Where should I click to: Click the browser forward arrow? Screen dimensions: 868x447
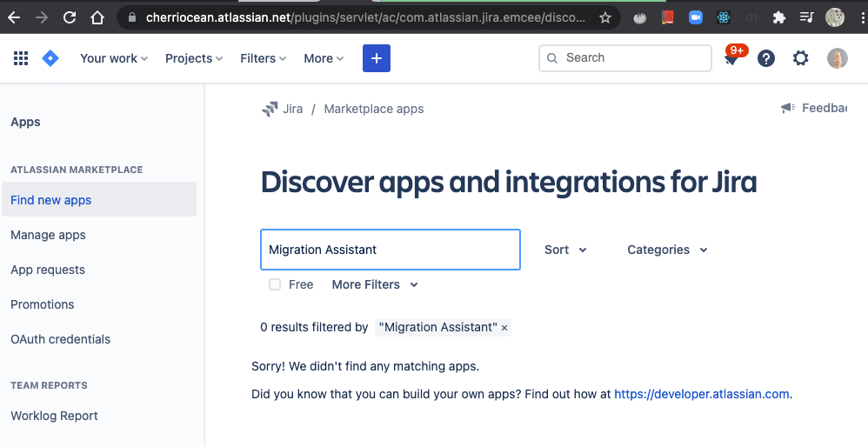pyautogui.click(x=42, y=17)
